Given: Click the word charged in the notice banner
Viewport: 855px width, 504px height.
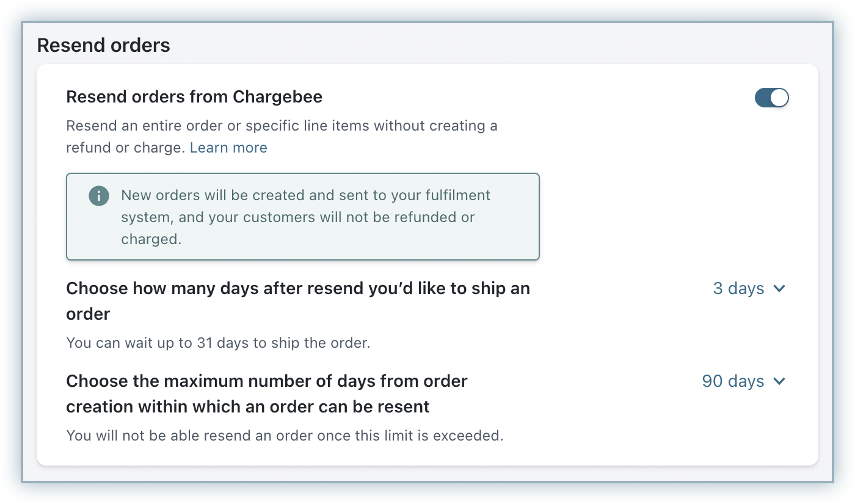Looking at the screenshot, I should point(151,239).
